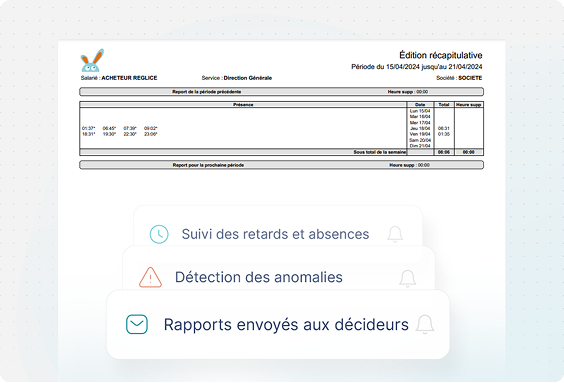The height and width of the screenshot is (383, 564).
Task: Click the rabbit logo on the report
Action: 92,60
